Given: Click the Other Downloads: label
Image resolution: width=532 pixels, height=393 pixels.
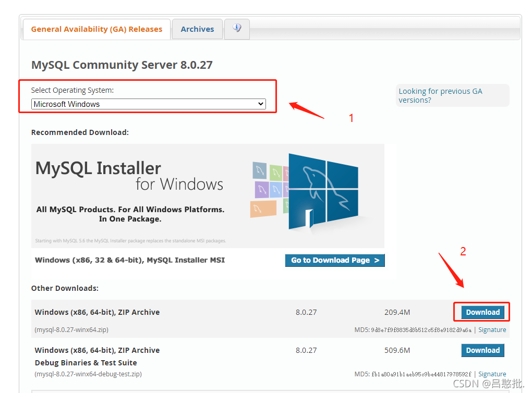Looking at the screenshot, I should point(65,288).
